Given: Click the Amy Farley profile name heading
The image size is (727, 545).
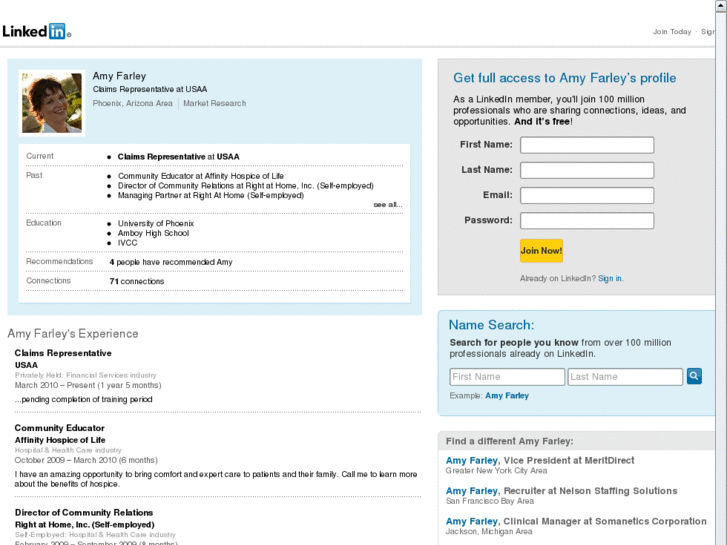Looking at the screenshot, I should pos(119,76).
